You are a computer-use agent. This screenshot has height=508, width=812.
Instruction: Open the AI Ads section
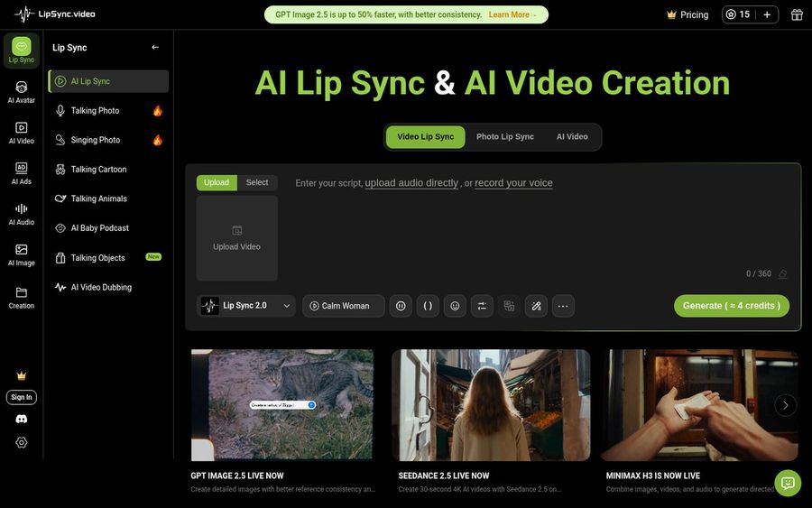(22, 173)
